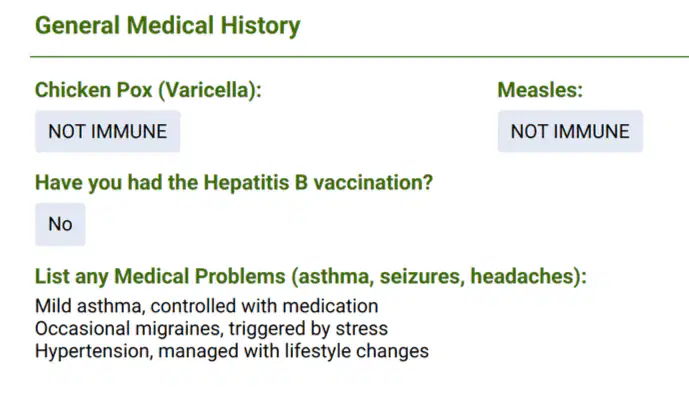Click the Hepatitis B vaccination question label
The height and width of the screenshot is (405, 689).
click(234, 183)
